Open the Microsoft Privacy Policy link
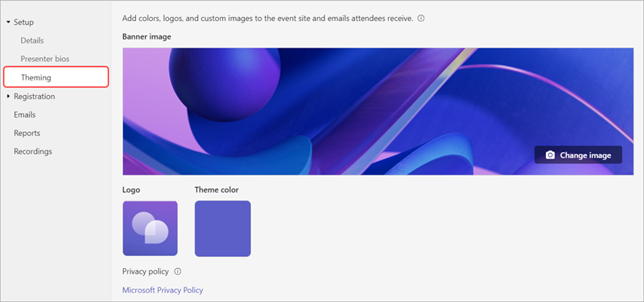644x302 pixels. click(x=163, y=290)
